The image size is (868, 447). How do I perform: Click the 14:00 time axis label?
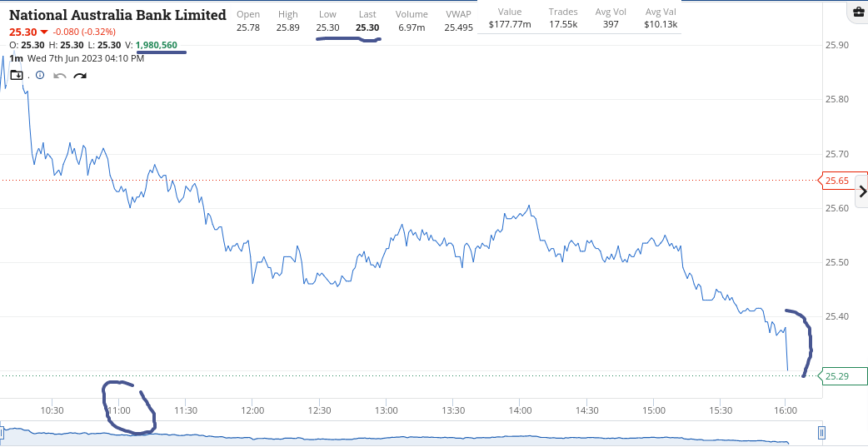pyautogui.click(x=520, y=411)
